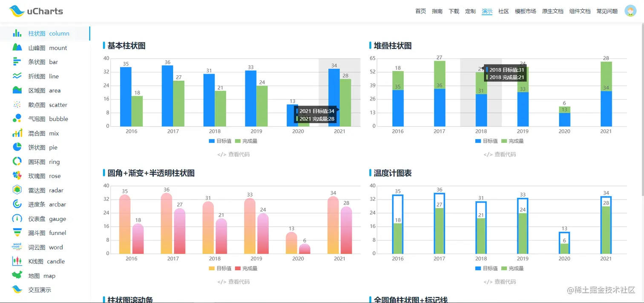Open 下载 in top navigation

[454, 11]
